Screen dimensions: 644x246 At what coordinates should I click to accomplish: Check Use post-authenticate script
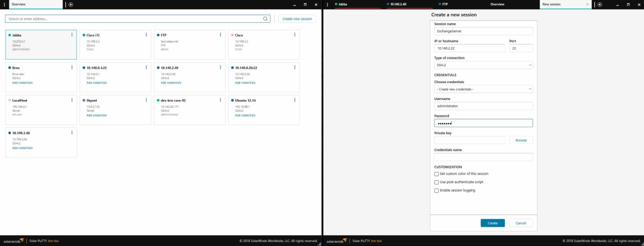coord(436,182)
